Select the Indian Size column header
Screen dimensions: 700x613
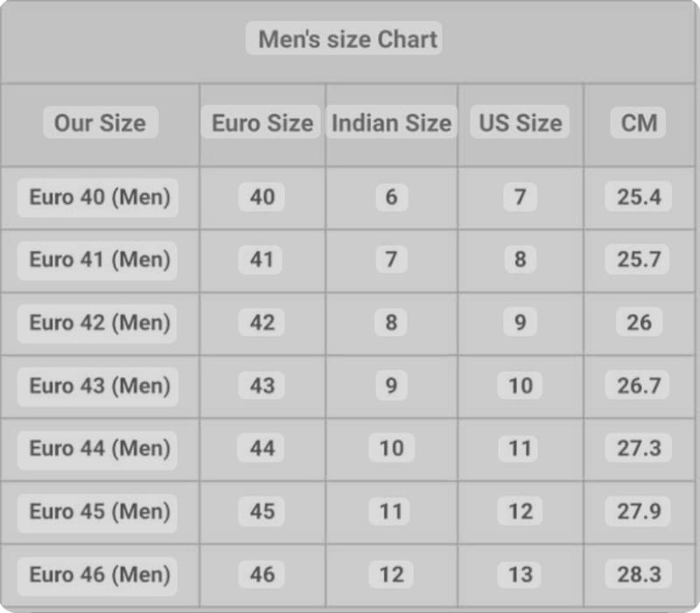tap(391, 123)
